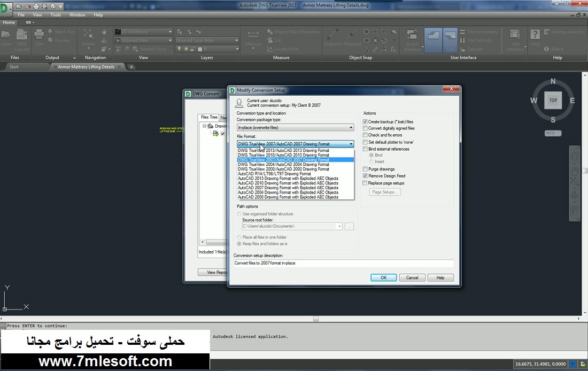
Task: Open the File menu
Action: [x=21, y=15]
